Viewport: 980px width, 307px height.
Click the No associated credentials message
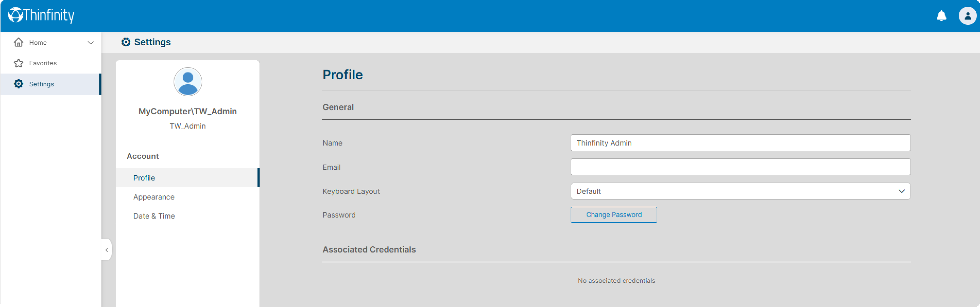pos(616,281)
